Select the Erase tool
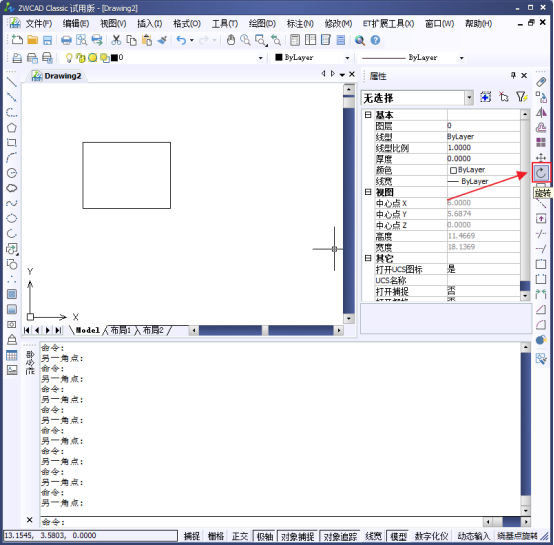This screenshot has height=545, width=554. click(x=541, y=82)
